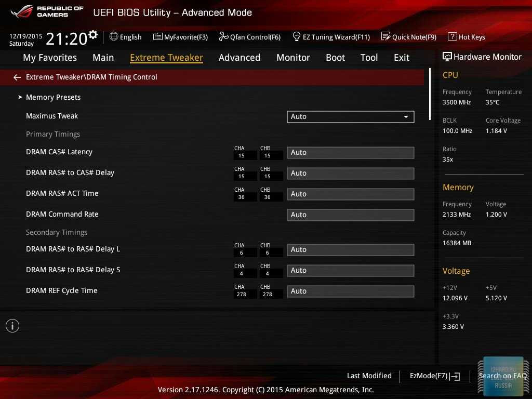
Task: Open Qfan Control(F6) fan tool
Action: click(250, 37)
